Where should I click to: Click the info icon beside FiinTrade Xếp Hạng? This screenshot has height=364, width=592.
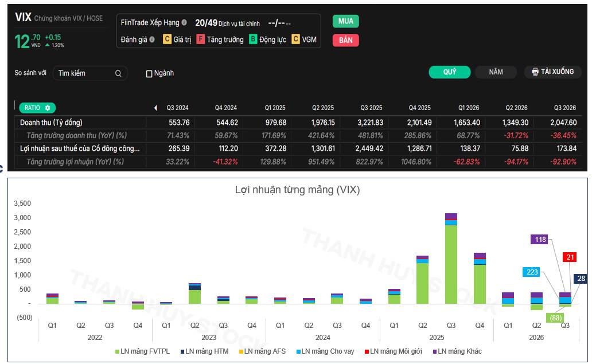pos(184,22)
